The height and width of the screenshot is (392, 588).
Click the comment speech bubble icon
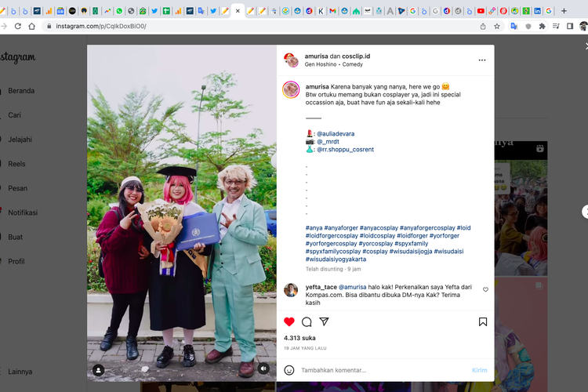point(307,322)
